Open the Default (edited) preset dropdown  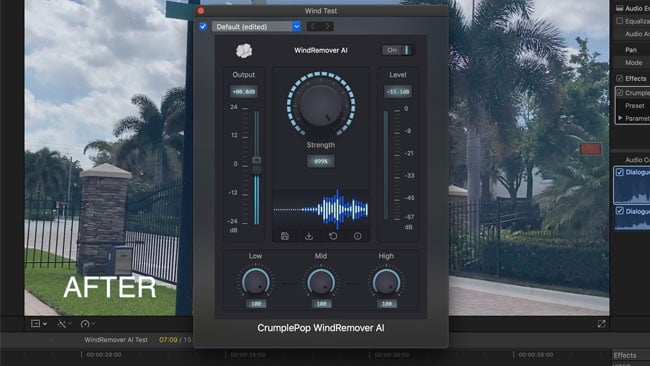tap(256, 27)
